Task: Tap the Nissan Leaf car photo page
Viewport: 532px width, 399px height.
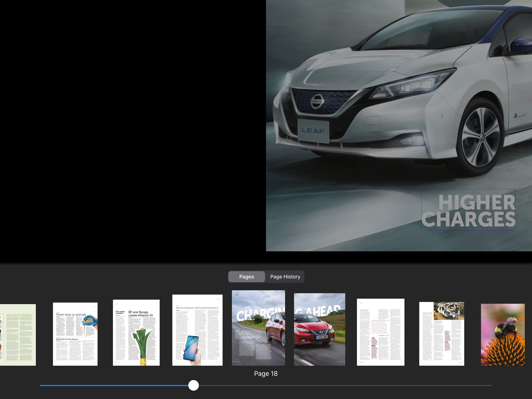Action: pos(399,126)
